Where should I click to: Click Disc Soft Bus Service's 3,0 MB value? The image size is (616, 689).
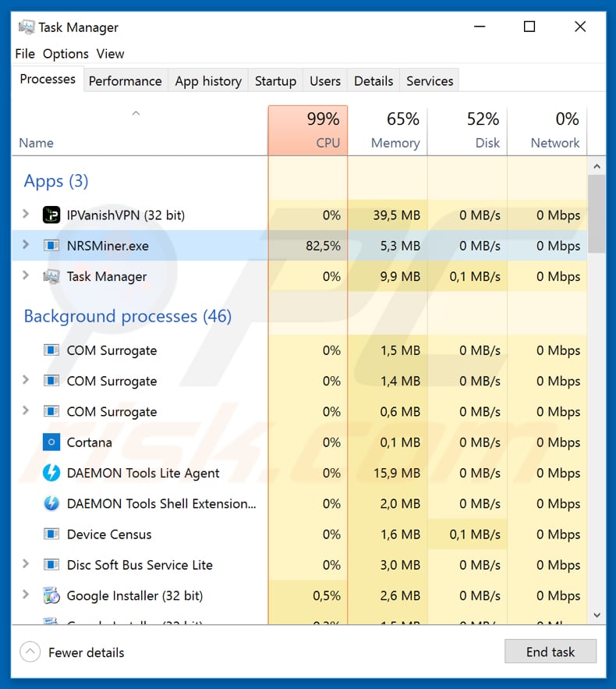point(400,565)
